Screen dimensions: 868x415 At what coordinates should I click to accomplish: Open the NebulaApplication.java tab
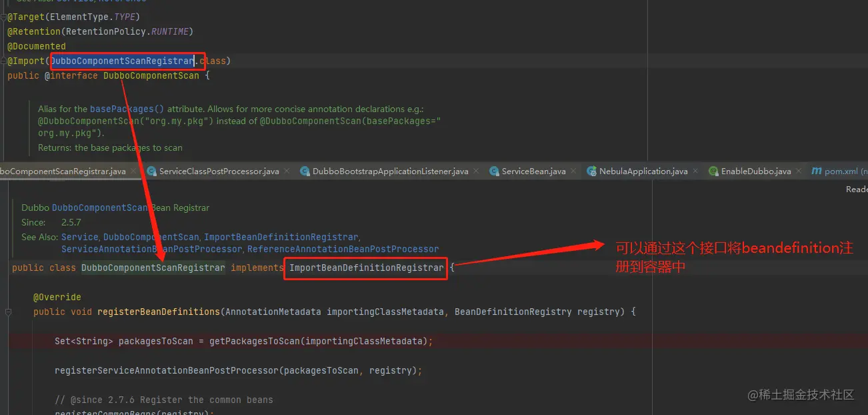click(x=643, y=171)
